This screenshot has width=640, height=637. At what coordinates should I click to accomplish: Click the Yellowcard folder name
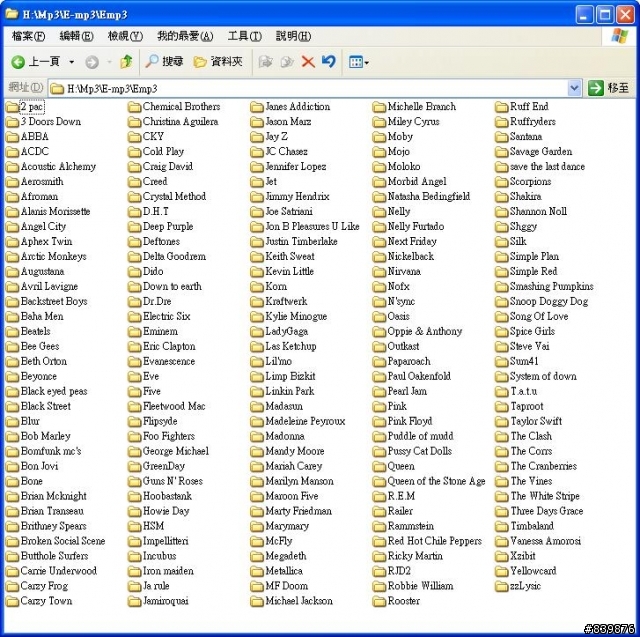coord(533,571)
